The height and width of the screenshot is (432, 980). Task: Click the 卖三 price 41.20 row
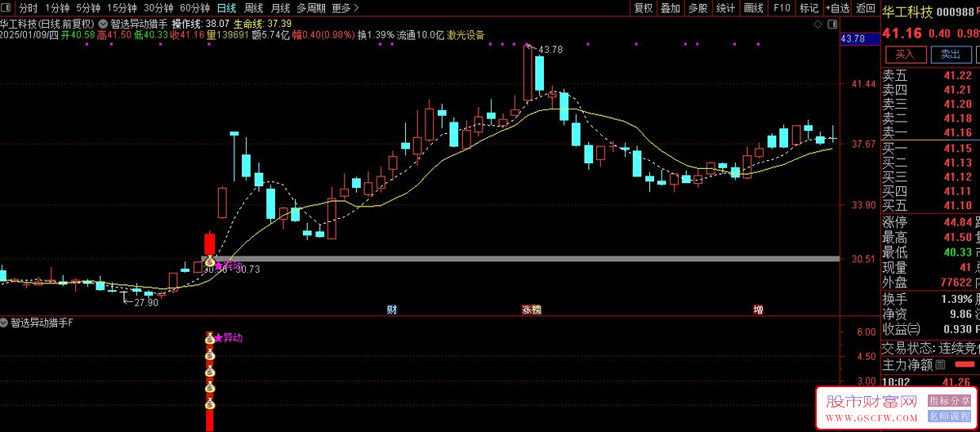pos(930,104)
